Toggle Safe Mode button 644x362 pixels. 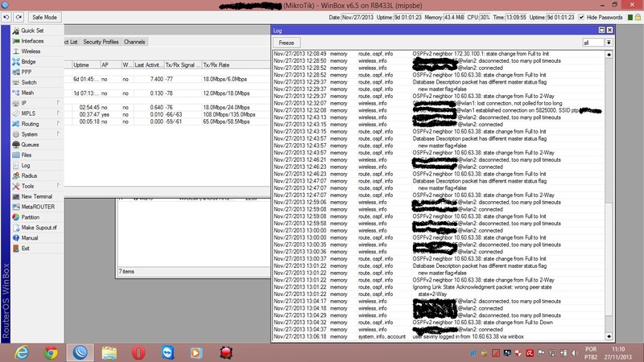click(44, 17)
